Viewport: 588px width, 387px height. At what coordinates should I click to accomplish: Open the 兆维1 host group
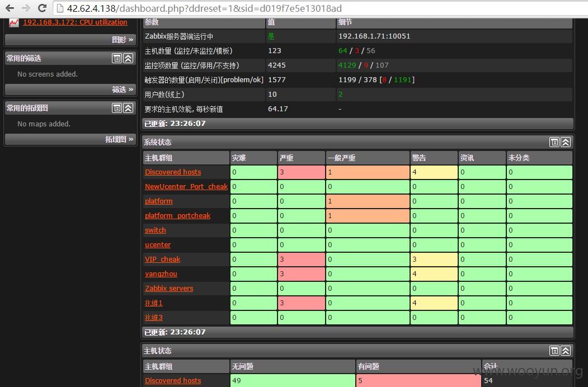click(154, 303)
